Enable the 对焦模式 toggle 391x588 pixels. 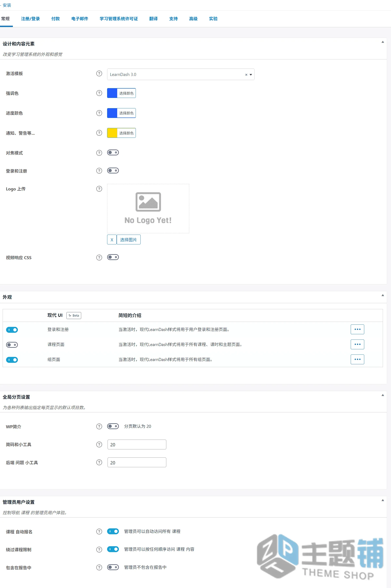[x=113, y=153]
